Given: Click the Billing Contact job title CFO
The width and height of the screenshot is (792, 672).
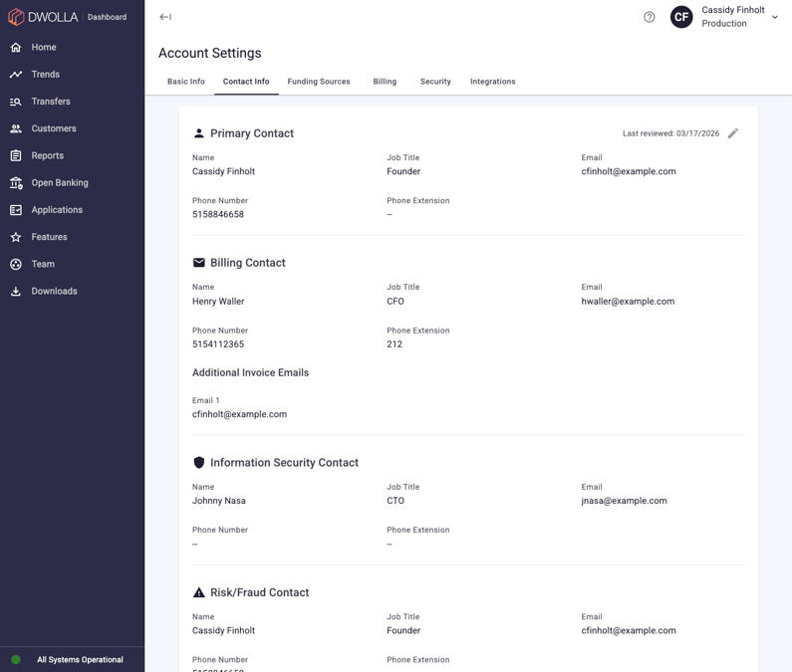Looking at the screenshot, I should [396, 302].
